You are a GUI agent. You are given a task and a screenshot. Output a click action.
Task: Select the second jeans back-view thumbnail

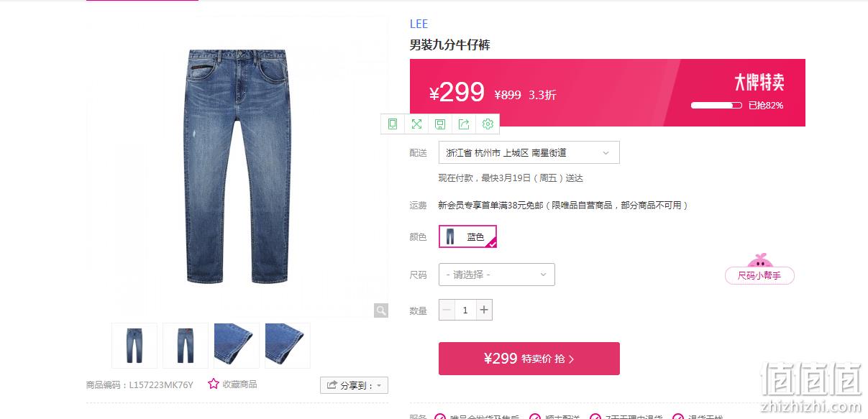coord(186,346)
